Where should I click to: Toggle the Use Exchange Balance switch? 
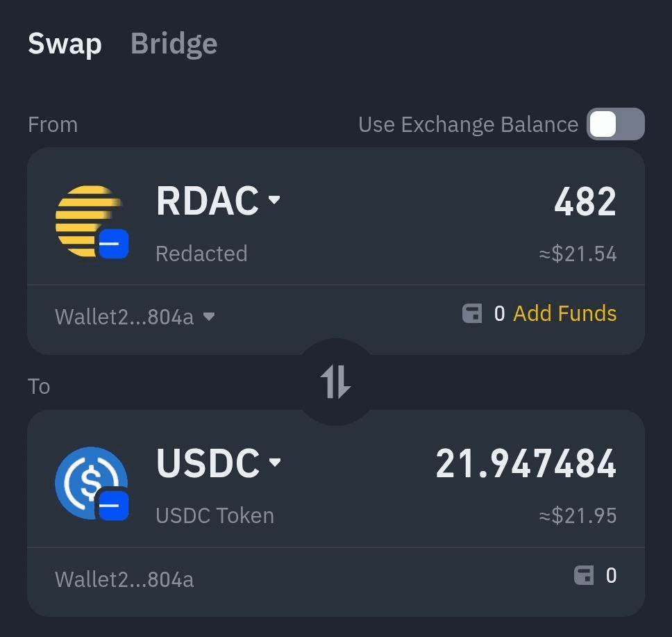616,124
